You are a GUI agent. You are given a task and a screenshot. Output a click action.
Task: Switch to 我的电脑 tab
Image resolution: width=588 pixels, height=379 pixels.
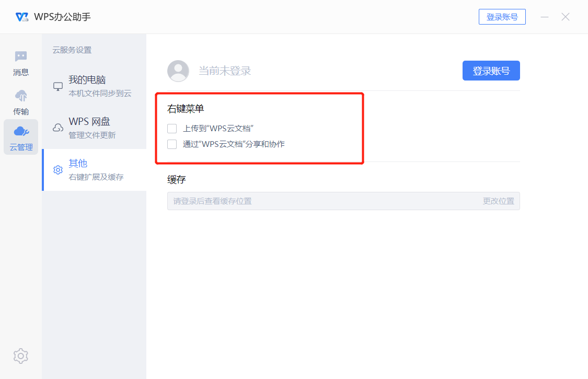(94, 86)
